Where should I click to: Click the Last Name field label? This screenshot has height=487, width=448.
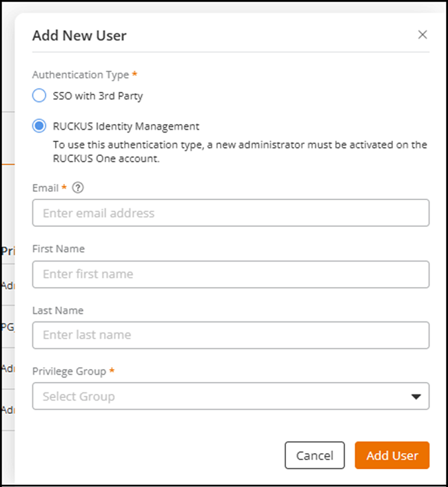pos(58,310)
